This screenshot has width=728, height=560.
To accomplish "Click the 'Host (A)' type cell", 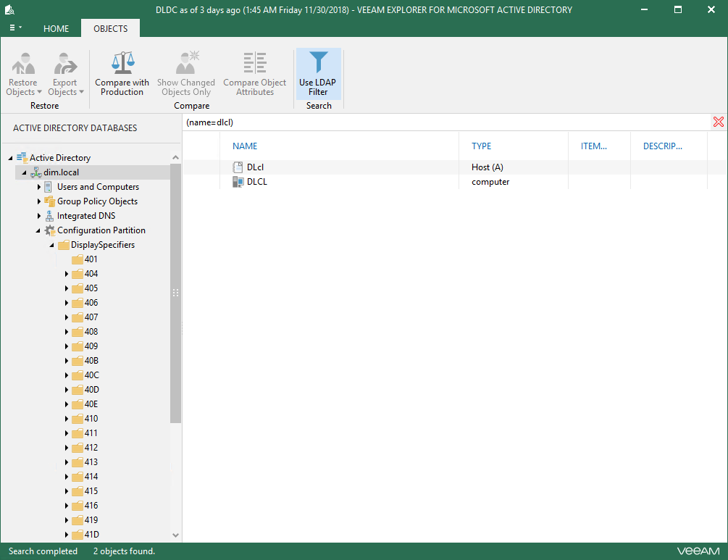I will click(488, 167).
